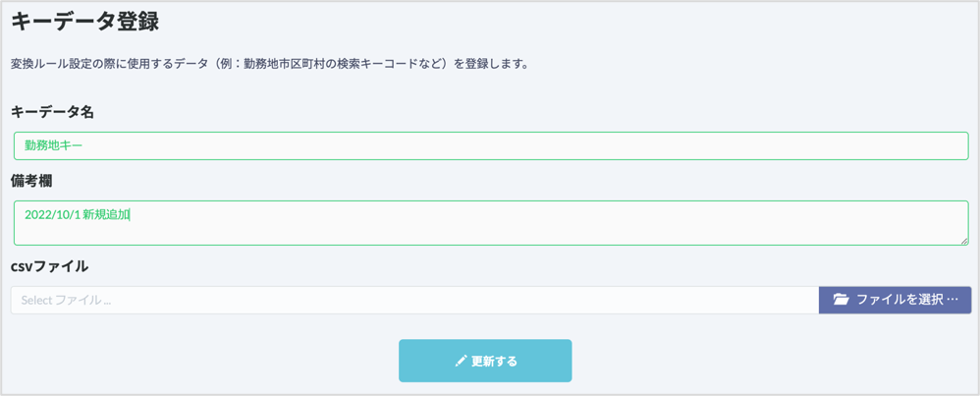
Task: Click the open-folder icon beside ファイルを選択
Action: (841, 300)
